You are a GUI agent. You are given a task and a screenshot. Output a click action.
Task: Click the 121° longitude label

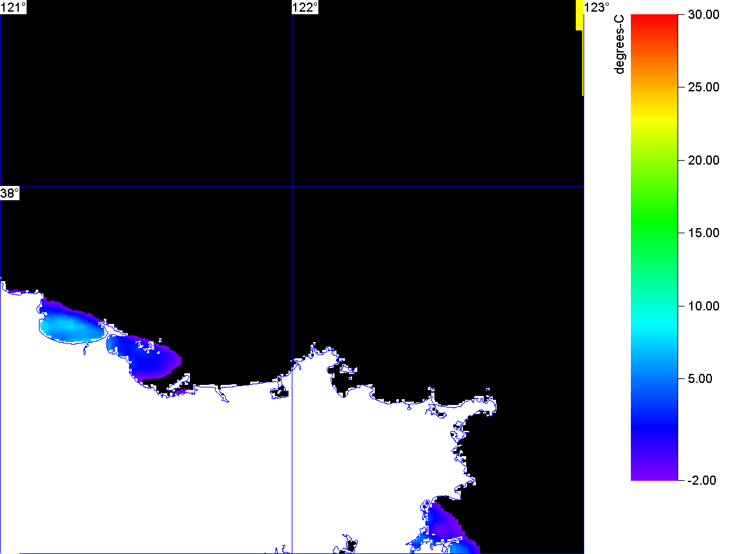click(13, 7)
